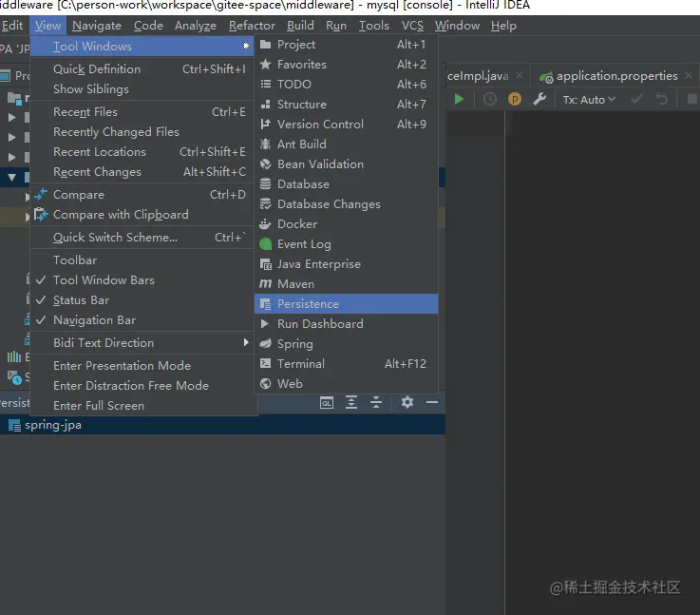Open the VCS menu

coord(412,26)
